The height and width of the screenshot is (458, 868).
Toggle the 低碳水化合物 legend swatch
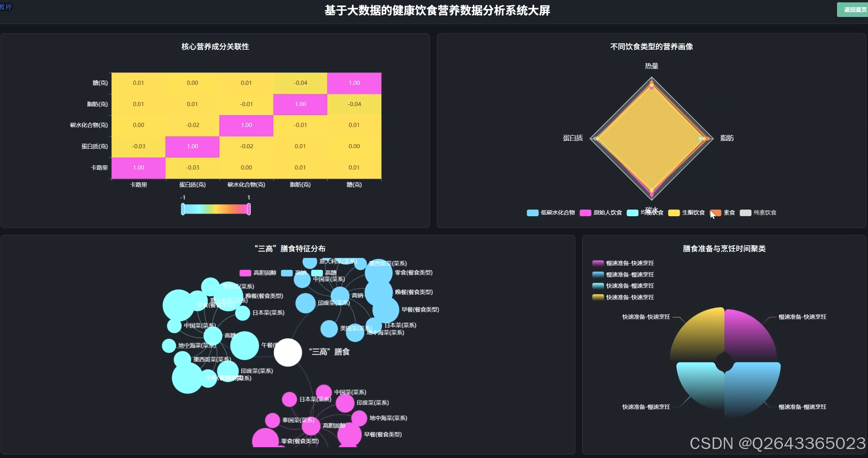pyautogui.click(x=533, y=213)
